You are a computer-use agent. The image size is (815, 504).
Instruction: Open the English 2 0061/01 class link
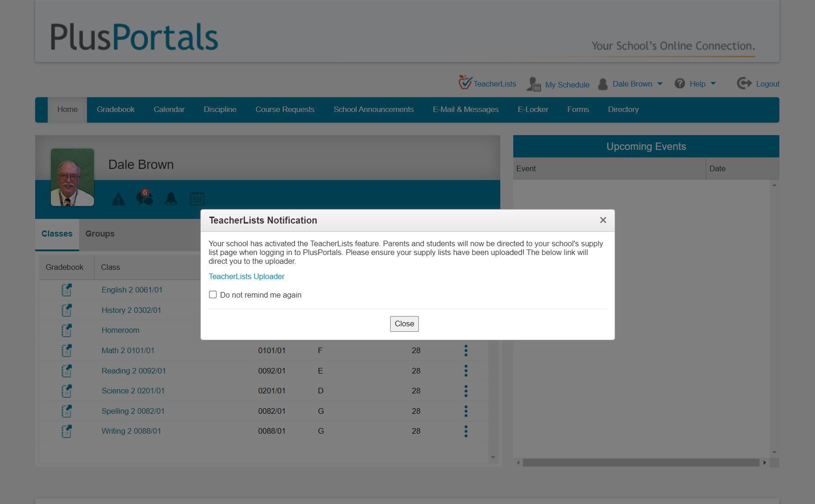[132, 290]
